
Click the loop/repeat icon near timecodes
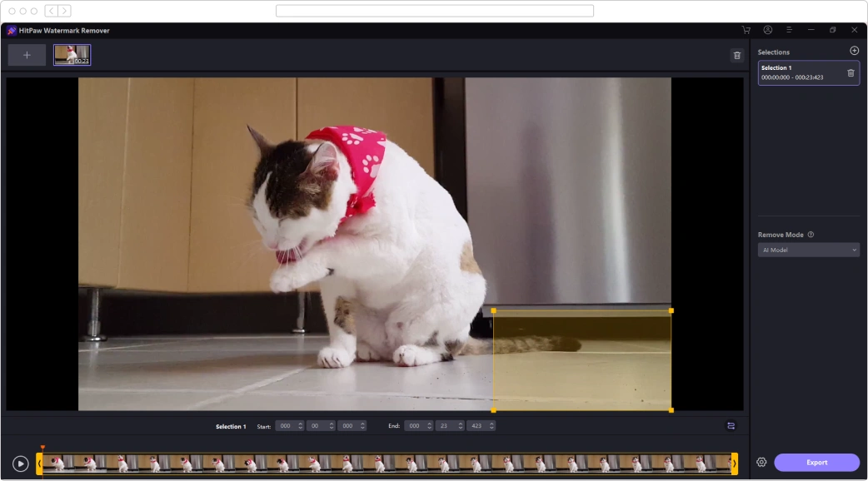pyautogui.click(x=730, y=425)
